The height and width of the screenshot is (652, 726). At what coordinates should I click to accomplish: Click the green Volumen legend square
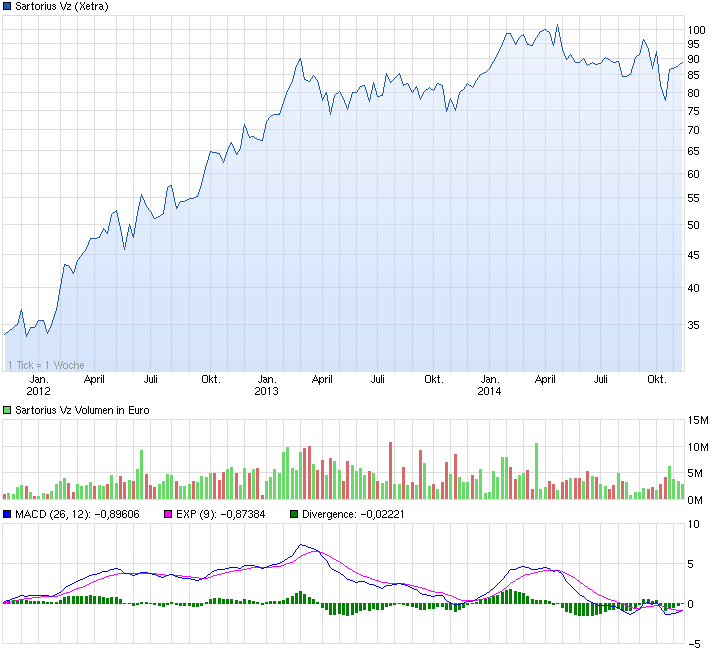(x=7, y=410)
